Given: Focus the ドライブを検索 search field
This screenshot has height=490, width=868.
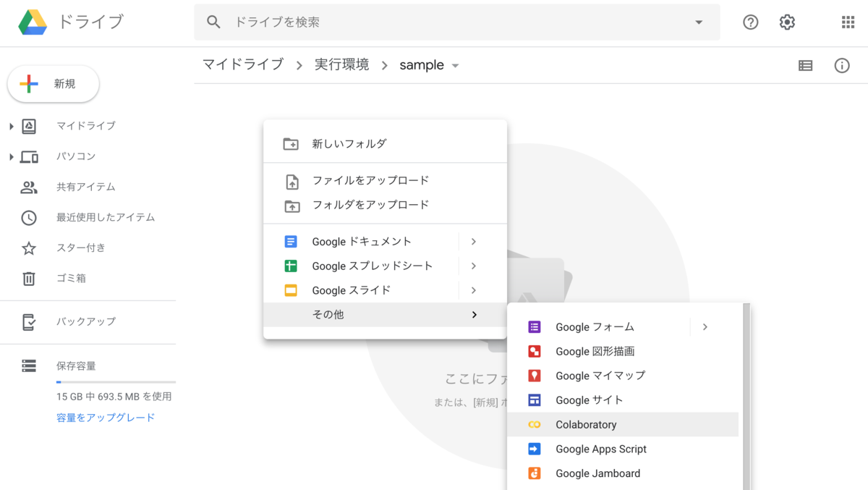Looking at the screenshot, I should [457, 22].
